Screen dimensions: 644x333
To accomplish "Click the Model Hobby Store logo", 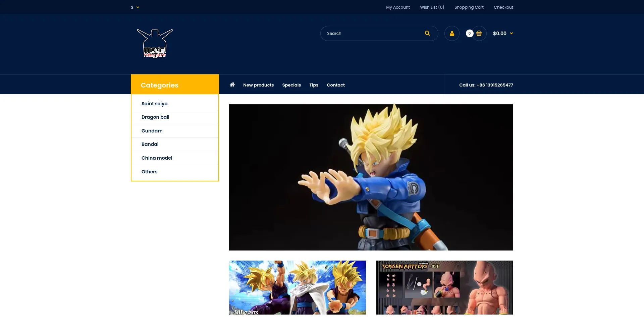I will coord(155,44).
